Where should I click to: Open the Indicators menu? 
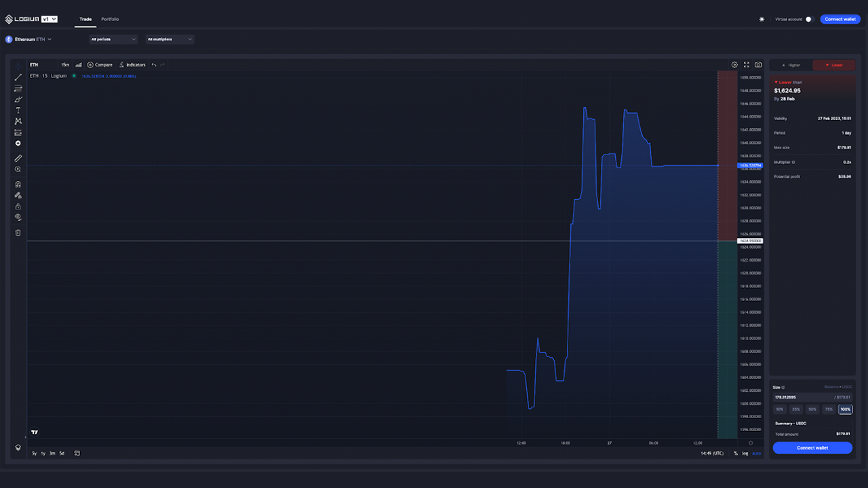132,65
